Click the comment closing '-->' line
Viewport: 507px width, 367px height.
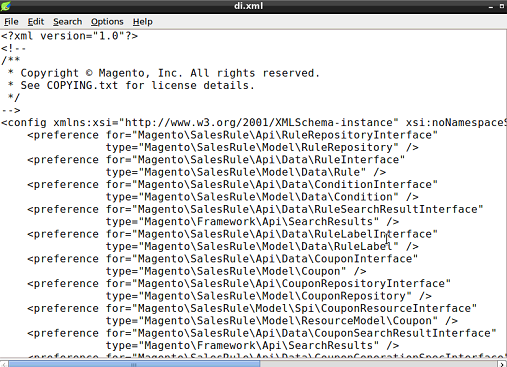coord(11,110)
